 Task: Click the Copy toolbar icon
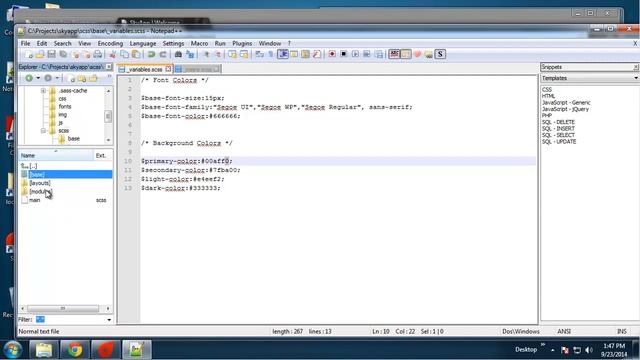coord(124,54)
